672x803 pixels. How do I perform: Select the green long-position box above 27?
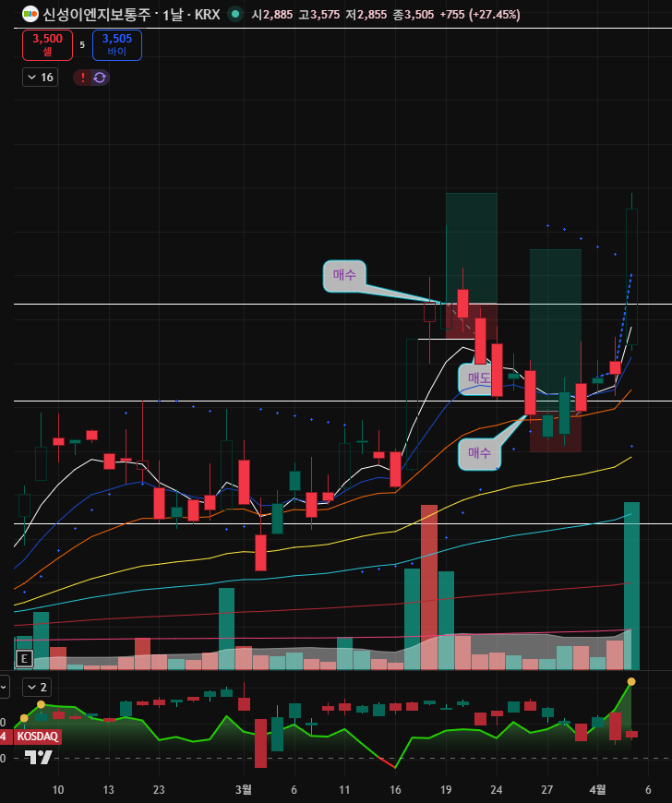click(x=555, y=332)
